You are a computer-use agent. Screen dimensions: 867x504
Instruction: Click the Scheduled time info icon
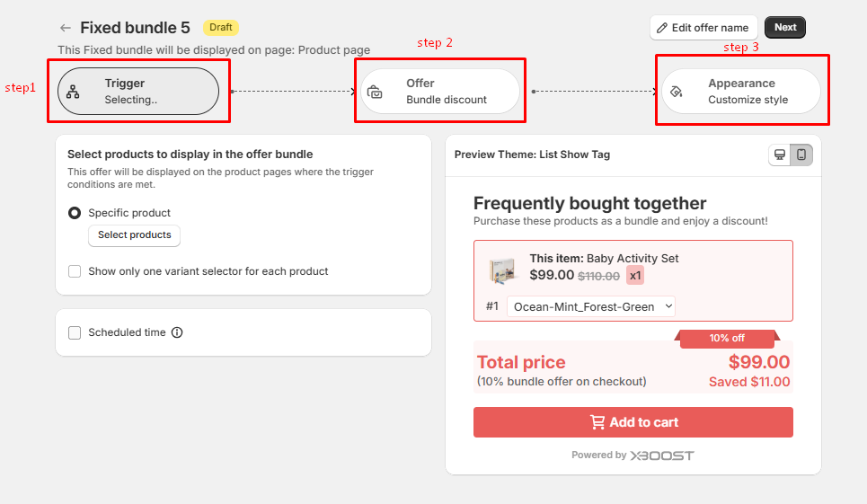177,332
